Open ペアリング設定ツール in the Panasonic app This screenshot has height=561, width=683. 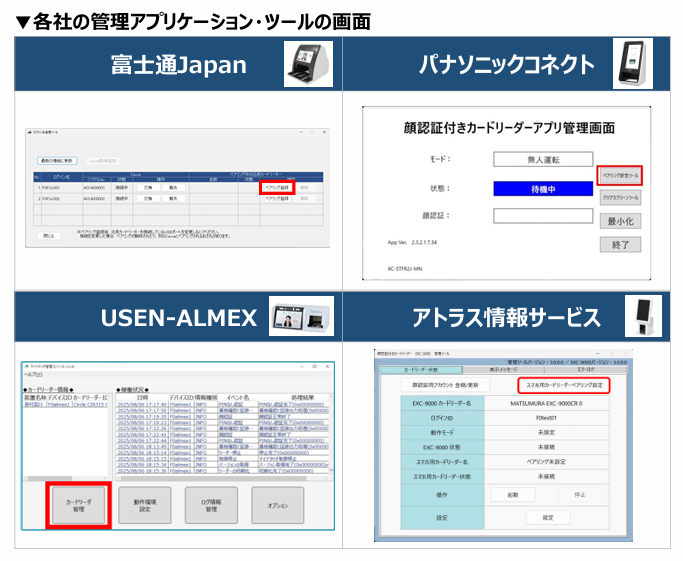tap(619, 175)
